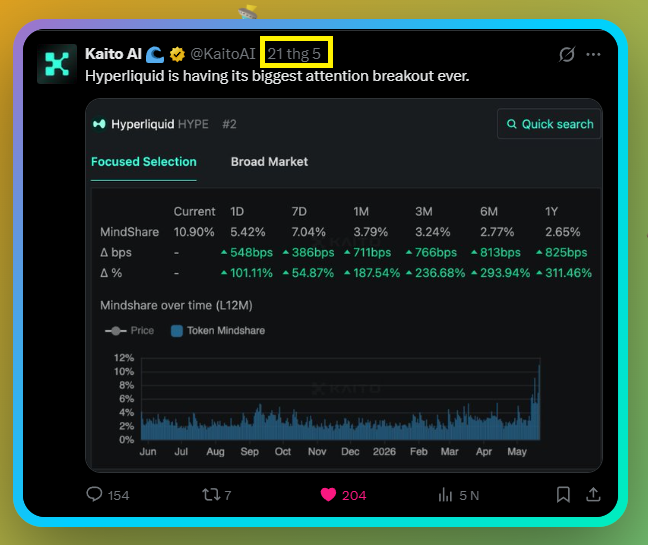Open the Kaito AI profile avatar
This screenshot has height=545, width=648.
57,64
